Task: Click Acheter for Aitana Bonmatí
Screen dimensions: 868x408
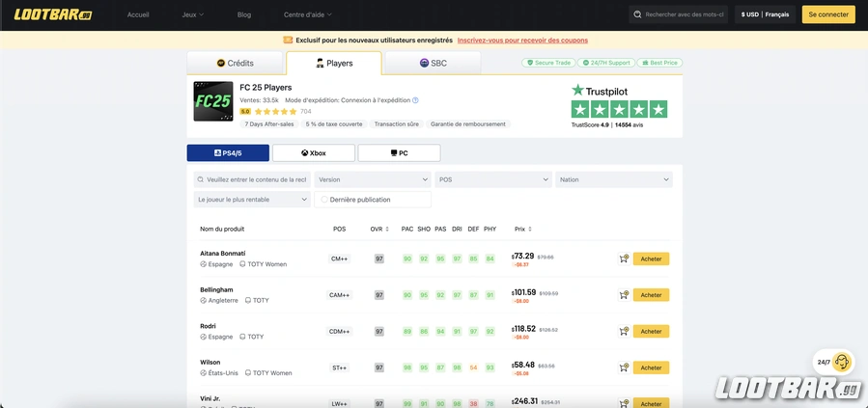Action: tap(651, 258)
